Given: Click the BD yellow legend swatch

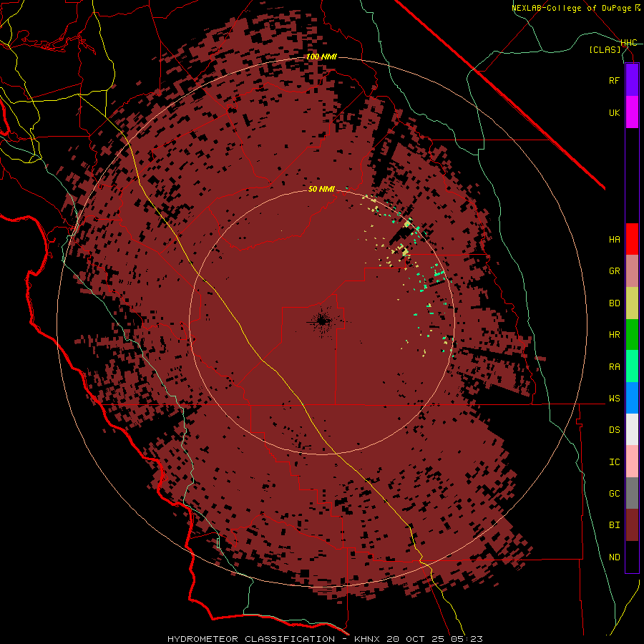Looking at the screenshot, I should coord(632,303).
